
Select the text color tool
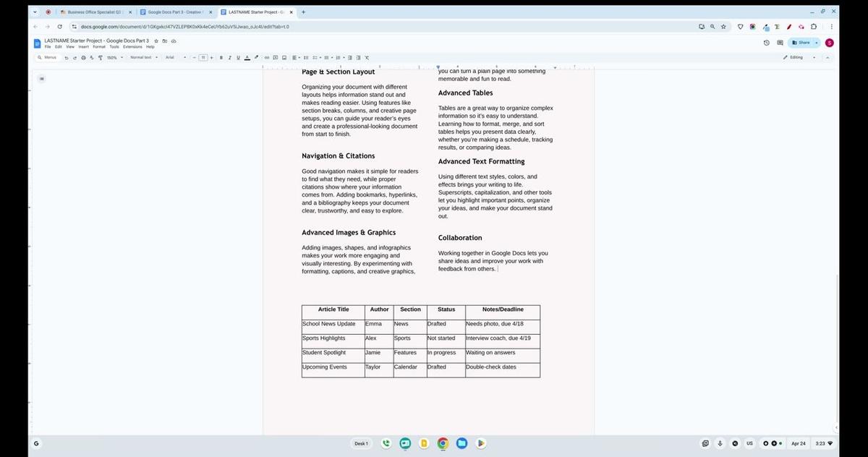tap(247, 57)
